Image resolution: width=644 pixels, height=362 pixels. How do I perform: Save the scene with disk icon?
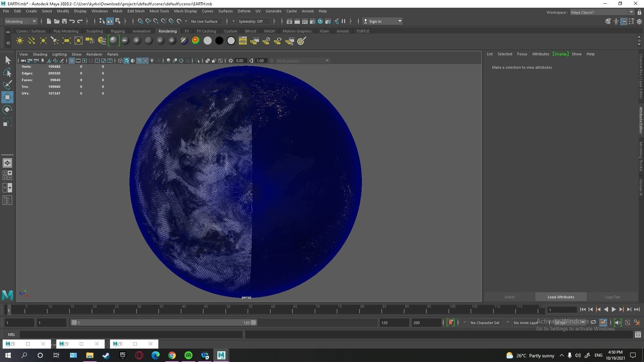click(x=64, y=21)
